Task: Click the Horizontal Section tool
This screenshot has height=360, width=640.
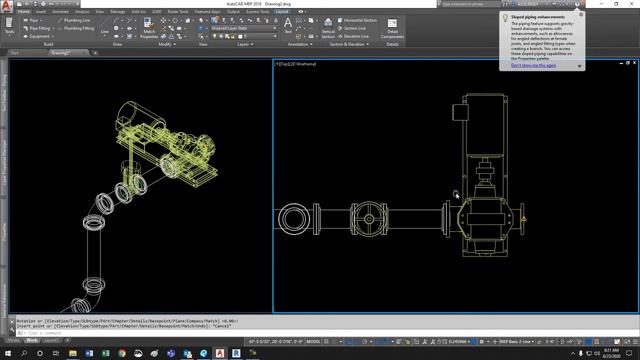Action: 357,20
